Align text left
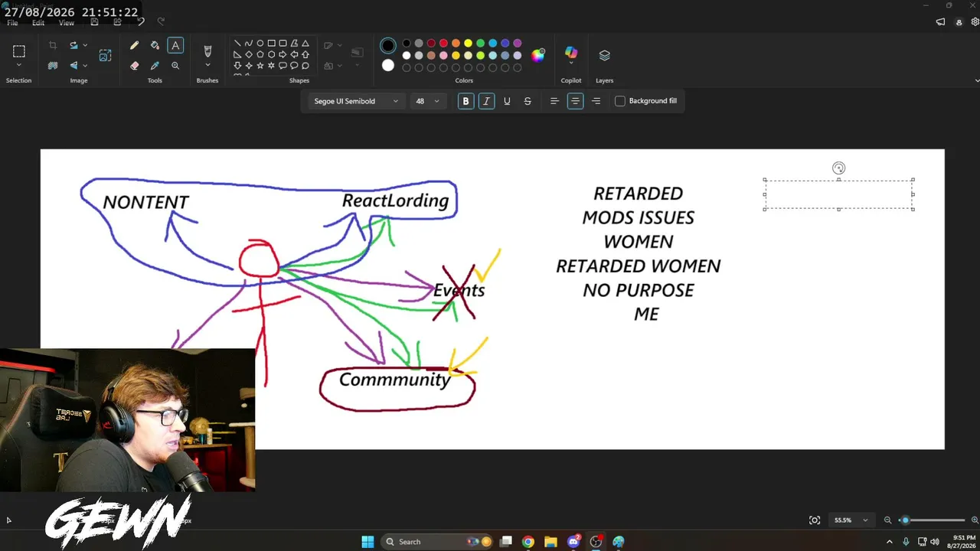980x551 pixels. (554, 101)
